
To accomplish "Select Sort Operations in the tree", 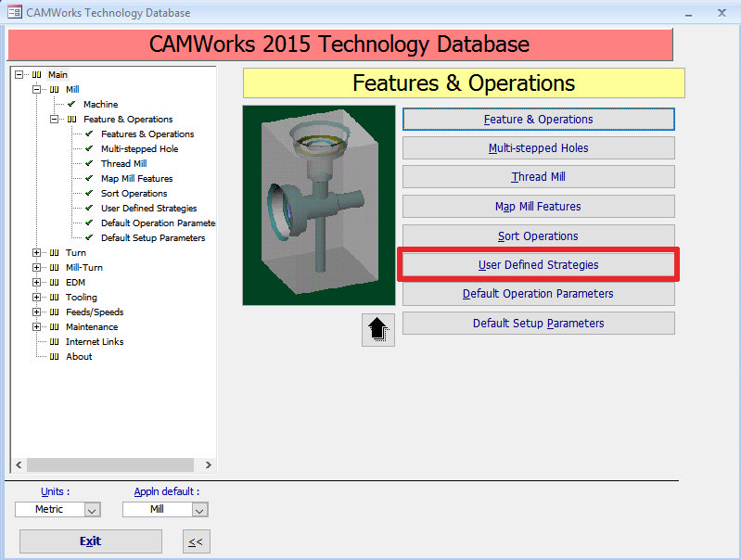I will [x=134, y=194].
